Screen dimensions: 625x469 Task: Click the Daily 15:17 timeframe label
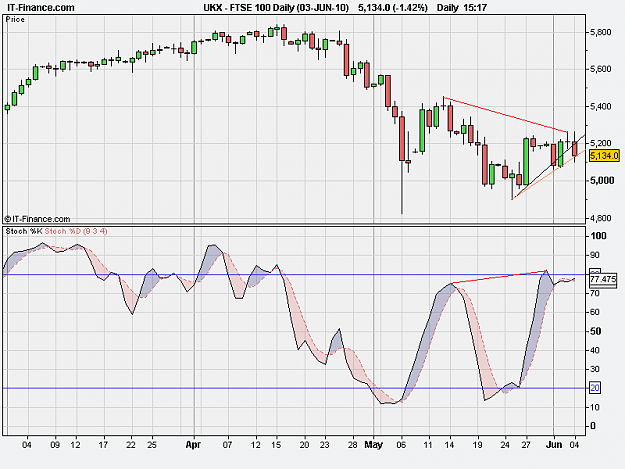(462, 8)
